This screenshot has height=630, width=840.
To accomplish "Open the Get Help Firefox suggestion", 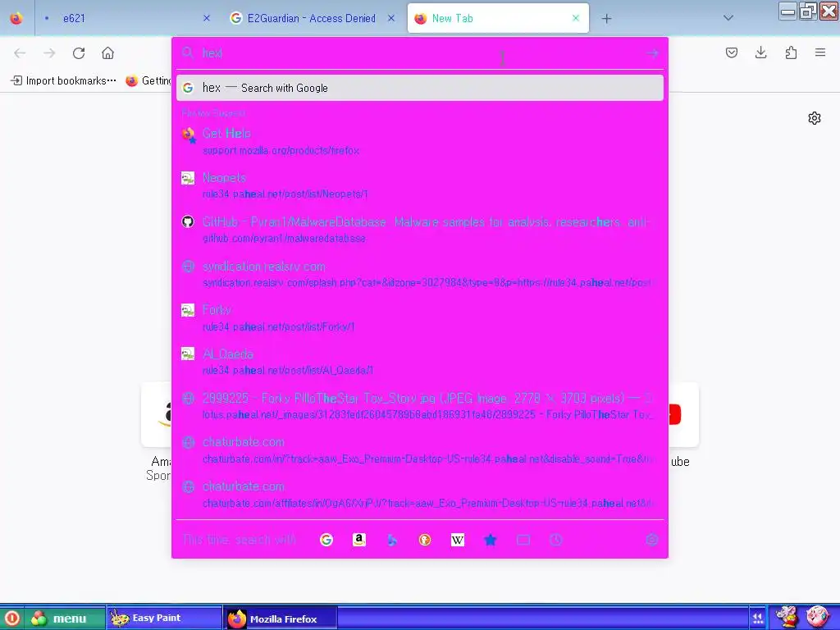I will coord(420,141).
